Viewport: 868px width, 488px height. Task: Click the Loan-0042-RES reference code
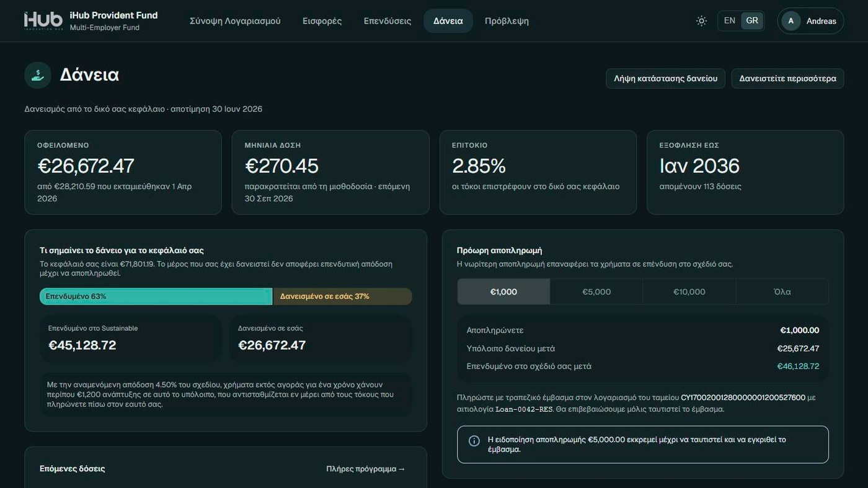[524, 409]
